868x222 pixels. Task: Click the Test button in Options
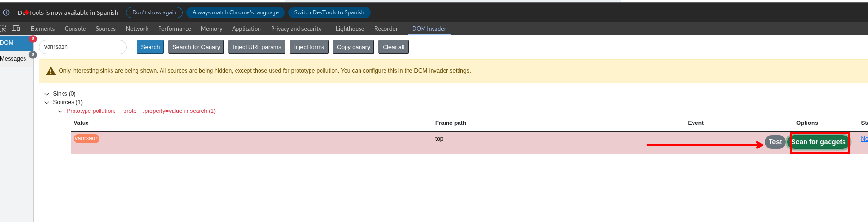(775, 142)
